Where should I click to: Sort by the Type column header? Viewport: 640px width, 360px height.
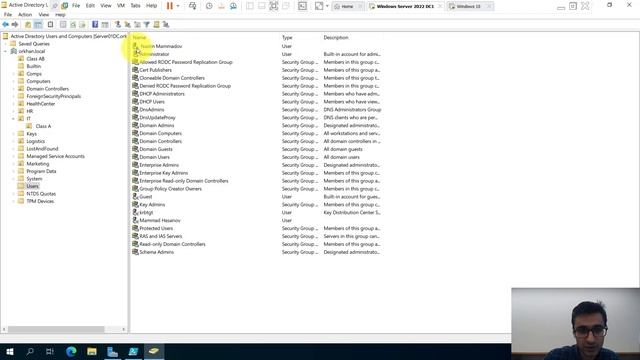287,38
